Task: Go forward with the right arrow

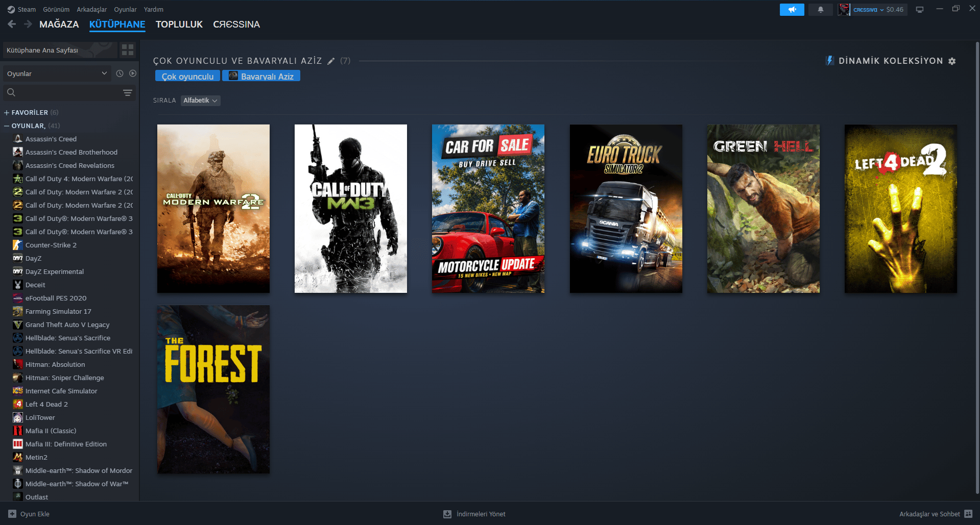Action: pyautogui.click(x=28, y=24)
